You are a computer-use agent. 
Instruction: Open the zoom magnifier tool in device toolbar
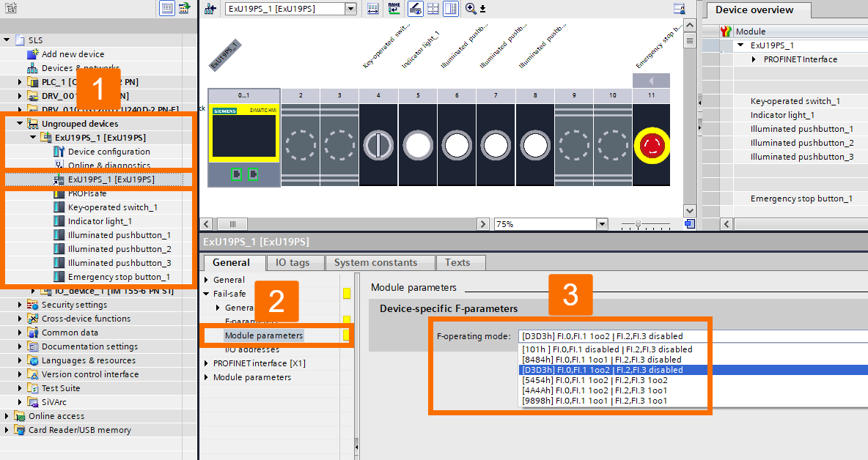(x=470, y=8)
